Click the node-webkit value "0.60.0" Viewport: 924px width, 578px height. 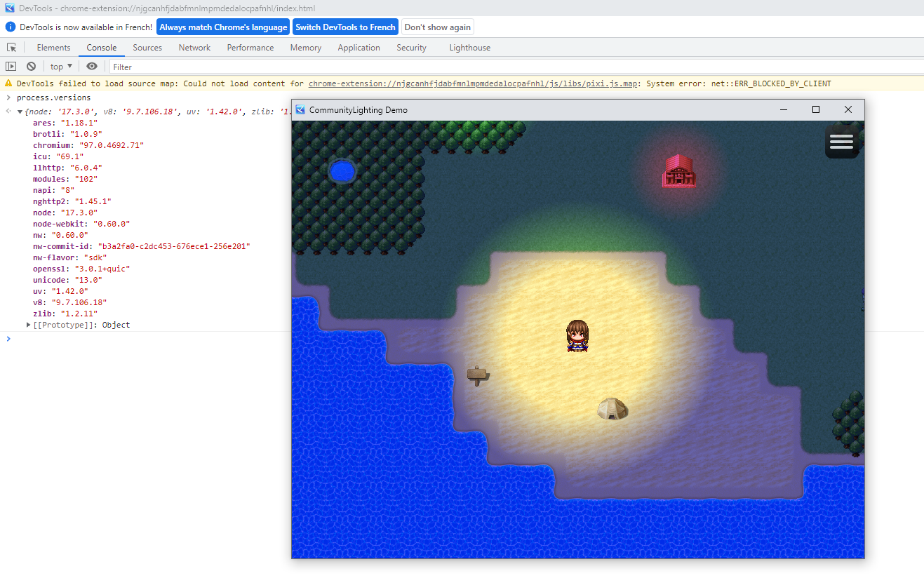click(x=111, y=224)
